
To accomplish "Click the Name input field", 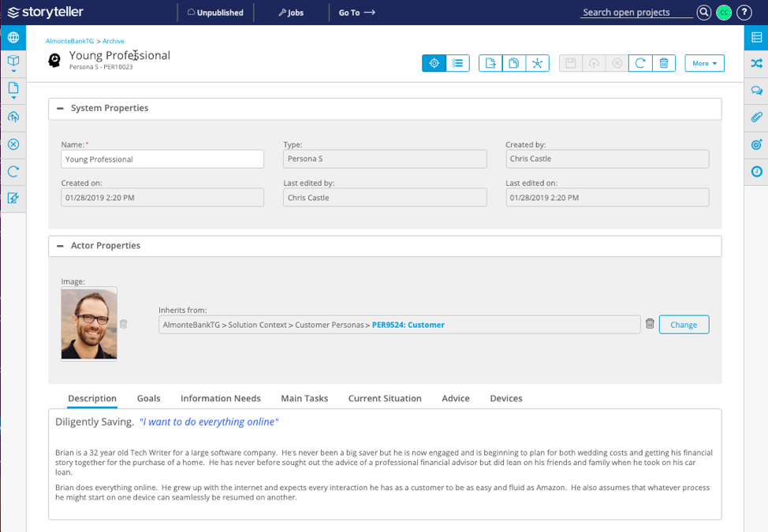I will [162, 159].
